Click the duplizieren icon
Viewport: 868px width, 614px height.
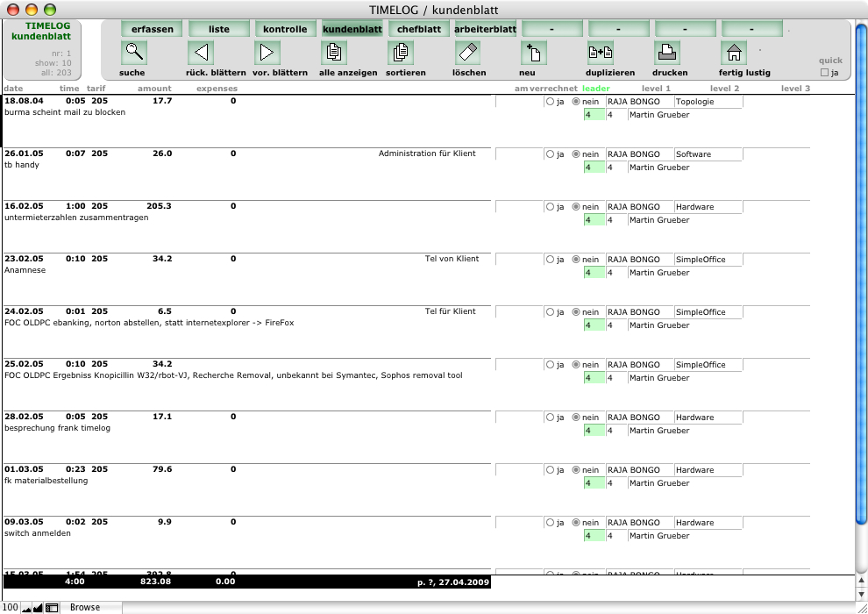[x=600, y=53]
